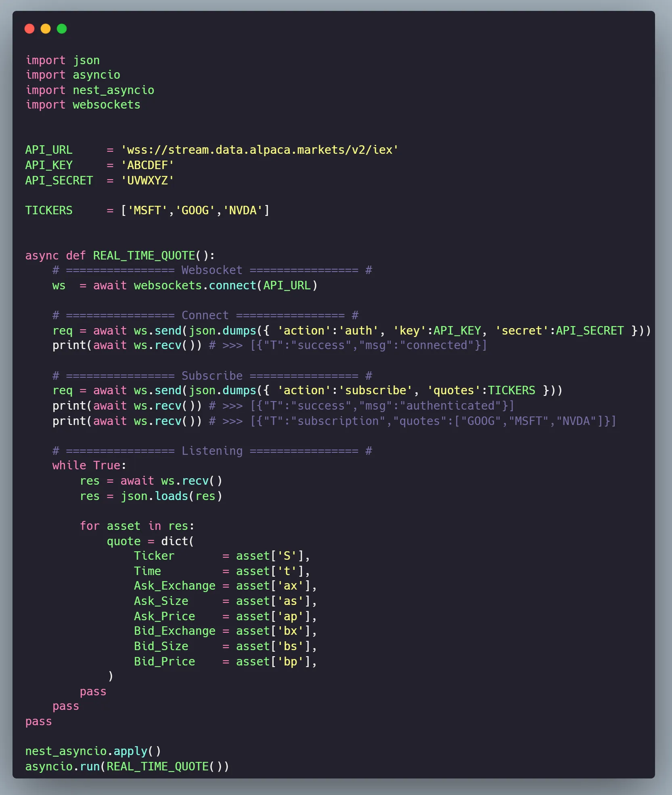Click the green maximize dot
Viewport: 672px width, 795px height.
tap(62, 29)
